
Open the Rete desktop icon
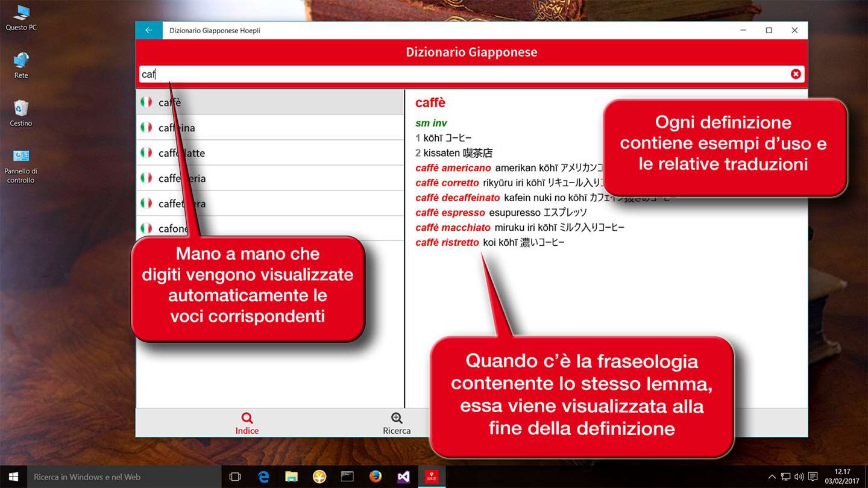tap(21, 65)
